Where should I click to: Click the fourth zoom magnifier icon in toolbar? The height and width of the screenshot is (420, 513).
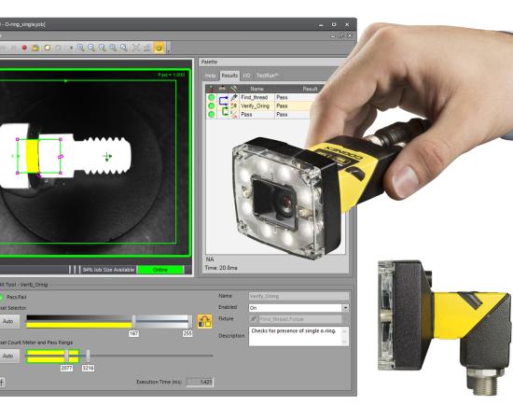tap(113, 48)
